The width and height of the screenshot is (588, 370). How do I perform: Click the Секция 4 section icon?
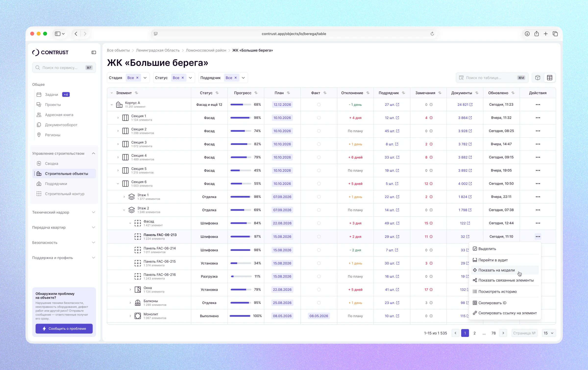click(125, 157)
